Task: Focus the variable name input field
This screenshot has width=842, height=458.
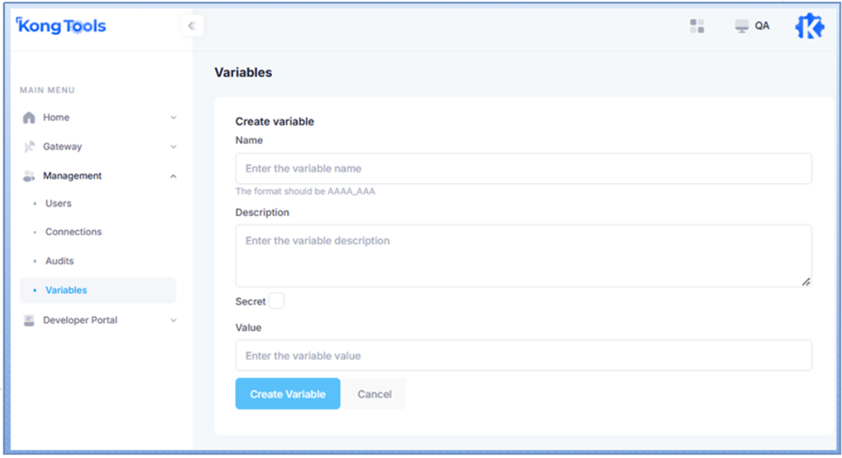Action: [x=523, y=168]
